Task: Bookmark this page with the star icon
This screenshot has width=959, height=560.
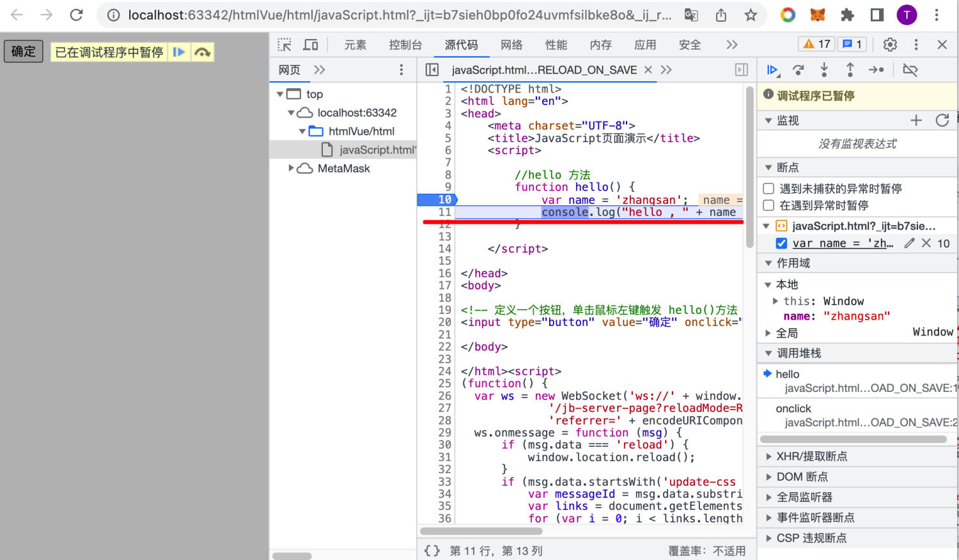Action: pyautogui.click(x=751, y=15)
